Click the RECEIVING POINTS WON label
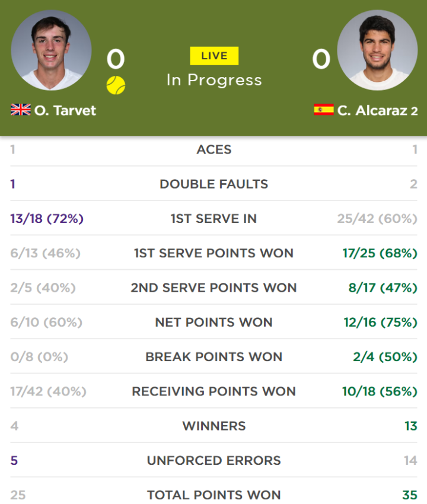The width and height of the screenshot is (427, 504). tap(214, 391)
